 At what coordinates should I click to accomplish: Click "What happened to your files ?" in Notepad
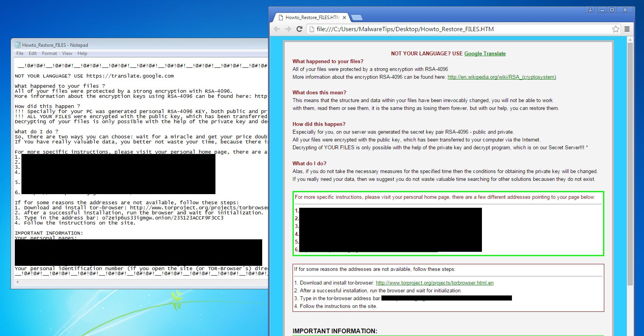(x=60, y=86)
